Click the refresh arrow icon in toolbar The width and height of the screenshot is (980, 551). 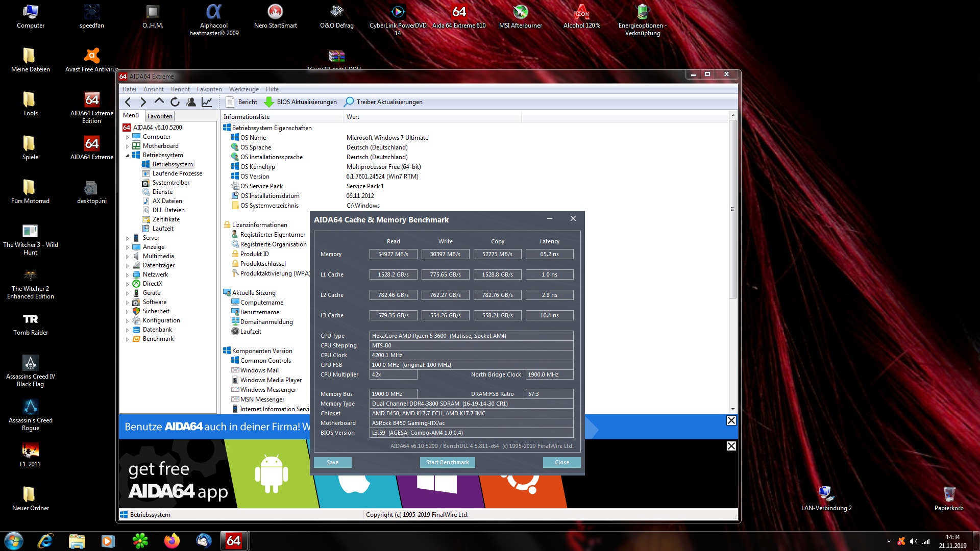(175, 102)
